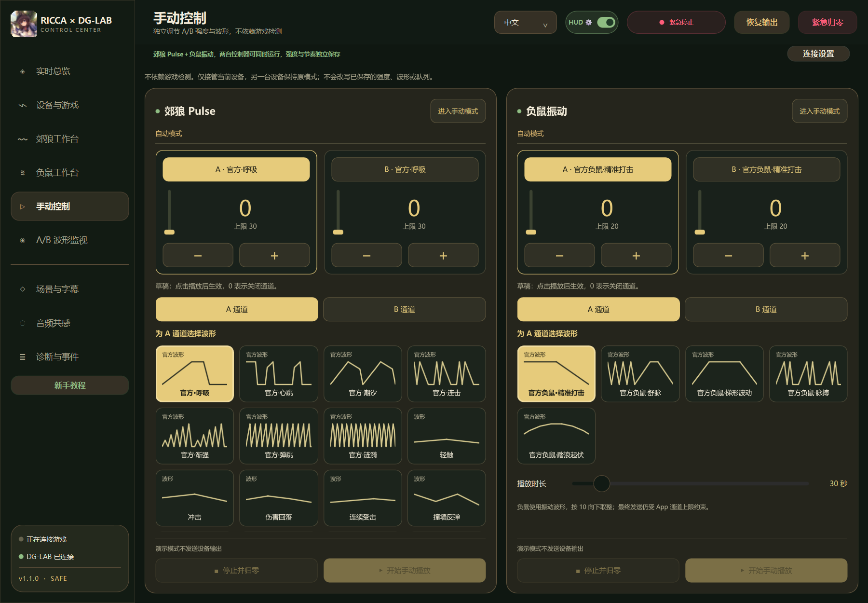Viewport: 868px width, 603px height.
Task: Click 恢复输出 button
Action: point(762,22)
